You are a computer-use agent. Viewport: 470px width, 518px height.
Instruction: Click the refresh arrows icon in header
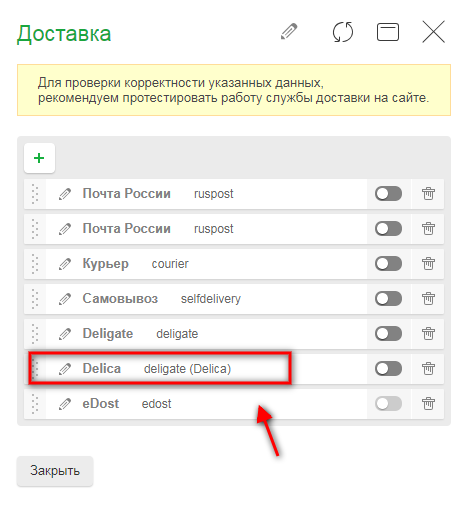[x=343, y=32]
